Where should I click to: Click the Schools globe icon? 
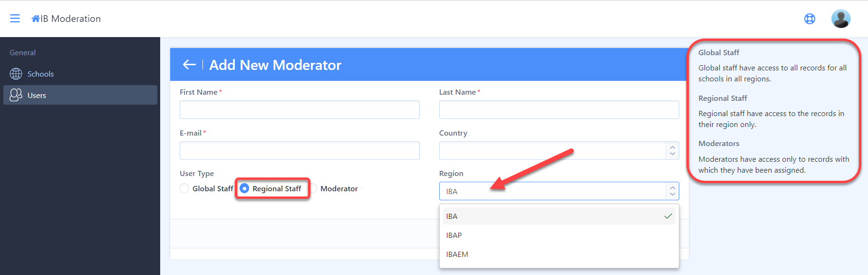coord(16,74)
